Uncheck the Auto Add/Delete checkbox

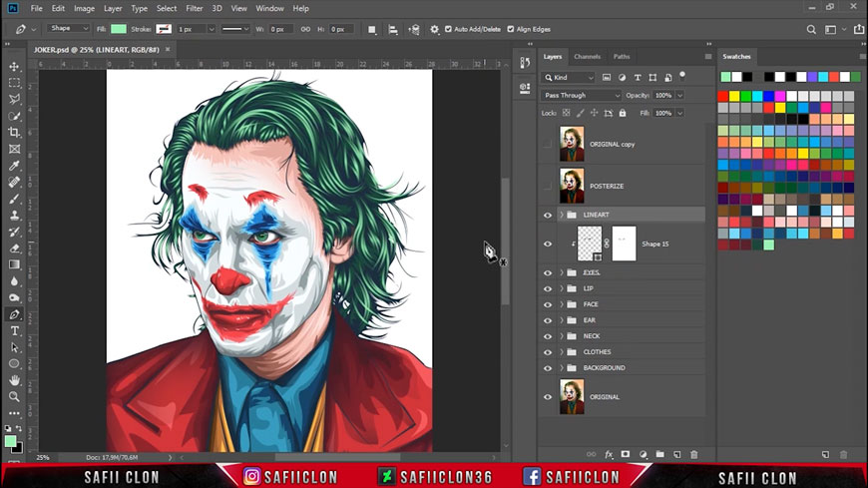(x=448, y=29)
